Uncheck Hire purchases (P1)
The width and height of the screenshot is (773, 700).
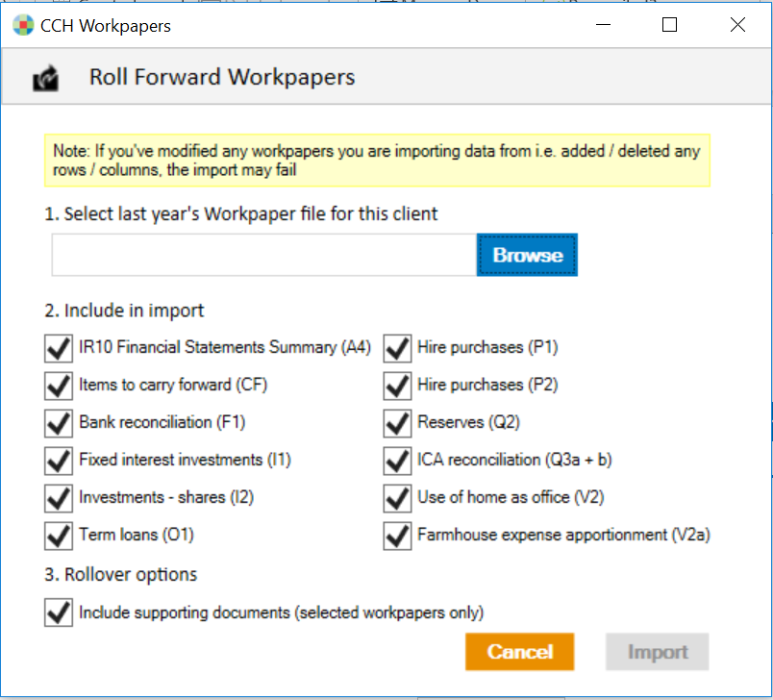pyautogui.click(x=397, y=348)
